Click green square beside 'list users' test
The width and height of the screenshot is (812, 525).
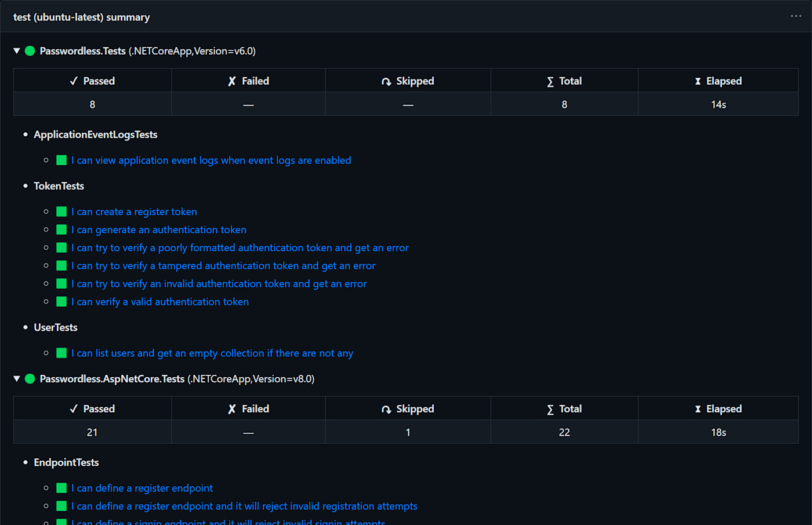pyautogui.click(x=61, y=353)
